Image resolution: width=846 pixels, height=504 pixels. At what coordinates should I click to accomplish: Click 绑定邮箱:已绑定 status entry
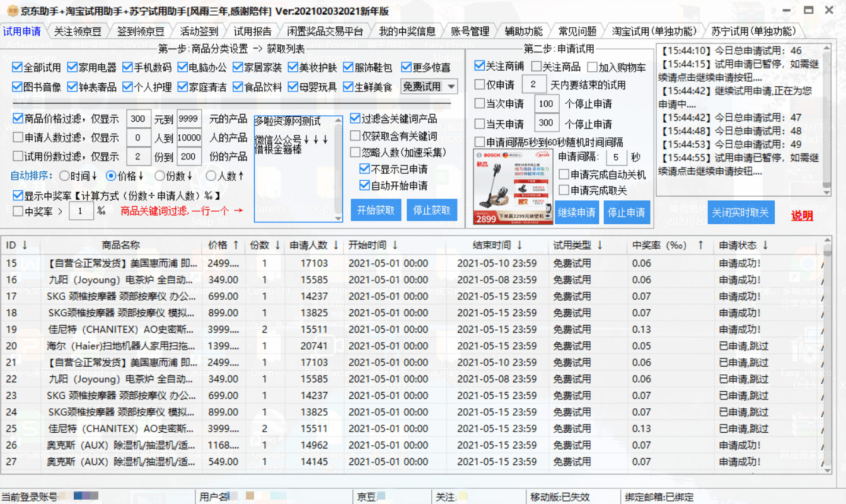tap(659, 497)
